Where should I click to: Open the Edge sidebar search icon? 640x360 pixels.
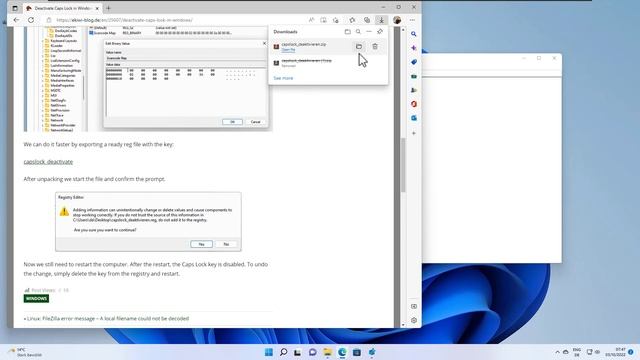tap(414, 34)
